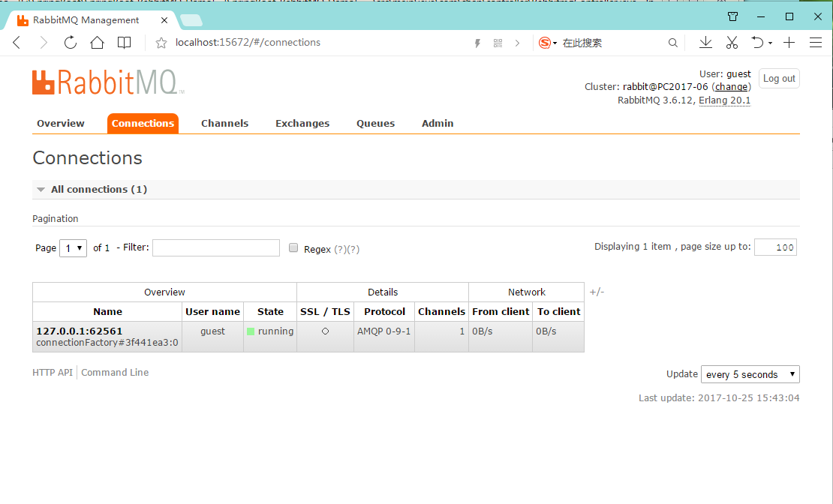Click the go arrow beside QR icon
This screenshot has width=833, height=504.
(x=518, y=43)
